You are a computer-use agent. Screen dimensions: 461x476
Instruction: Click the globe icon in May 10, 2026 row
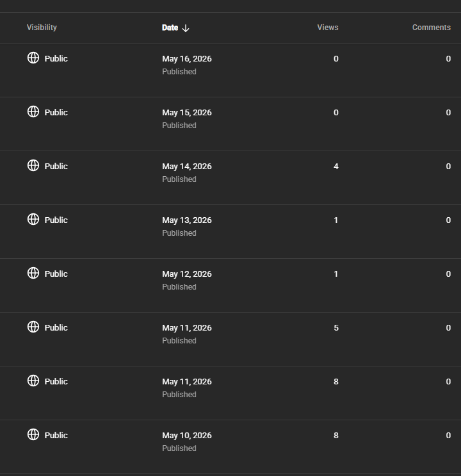[x=33, y=434]
